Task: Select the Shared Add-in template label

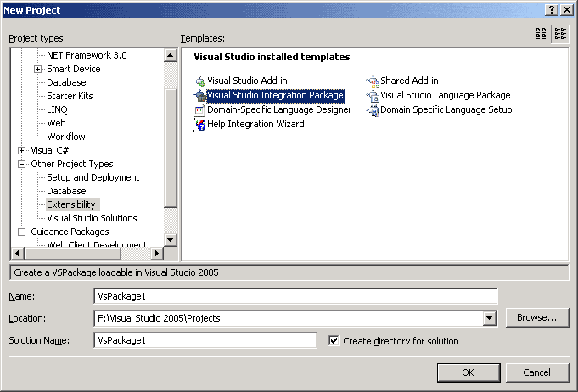Action: click(409, 81)
